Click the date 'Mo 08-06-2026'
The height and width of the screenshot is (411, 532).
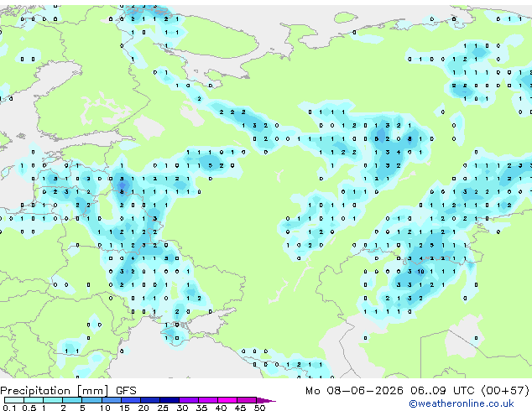click(354, 391)
